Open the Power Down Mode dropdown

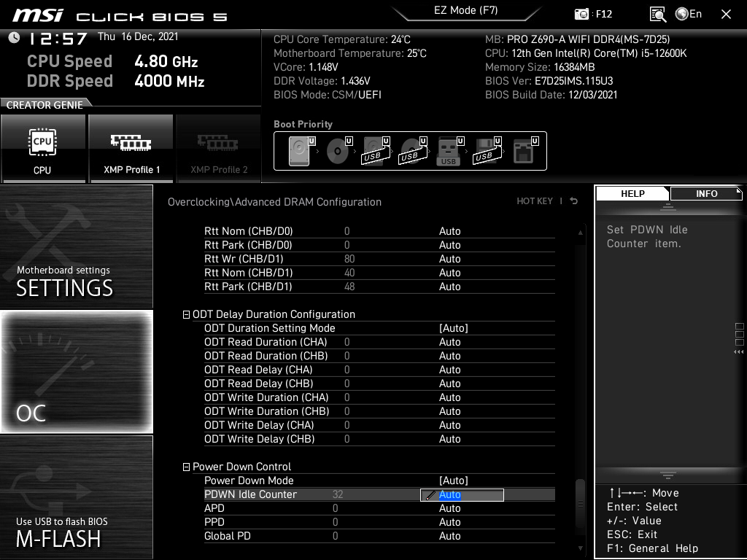(454, 481)
